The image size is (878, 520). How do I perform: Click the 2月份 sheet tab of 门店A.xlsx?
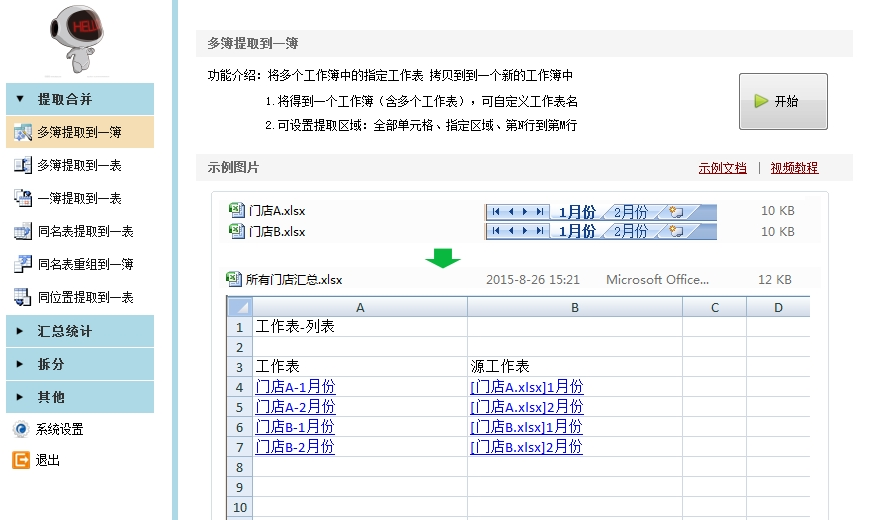point(630,212)
